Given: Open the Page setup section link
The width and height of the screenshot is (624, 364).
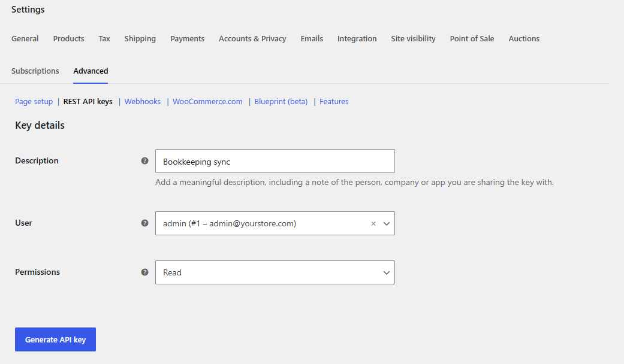Looking at the screenshot, I should 34,101.
